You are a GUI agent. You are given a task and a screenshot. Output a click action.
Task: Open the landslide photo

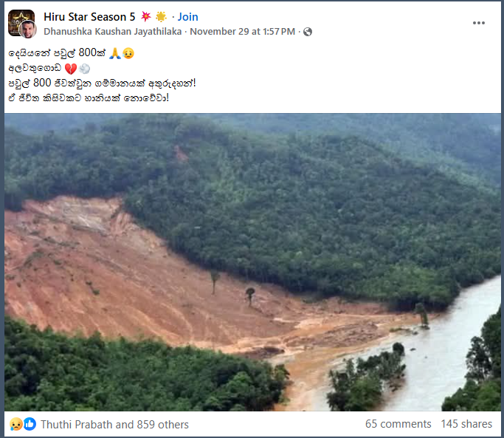point(252,262)
